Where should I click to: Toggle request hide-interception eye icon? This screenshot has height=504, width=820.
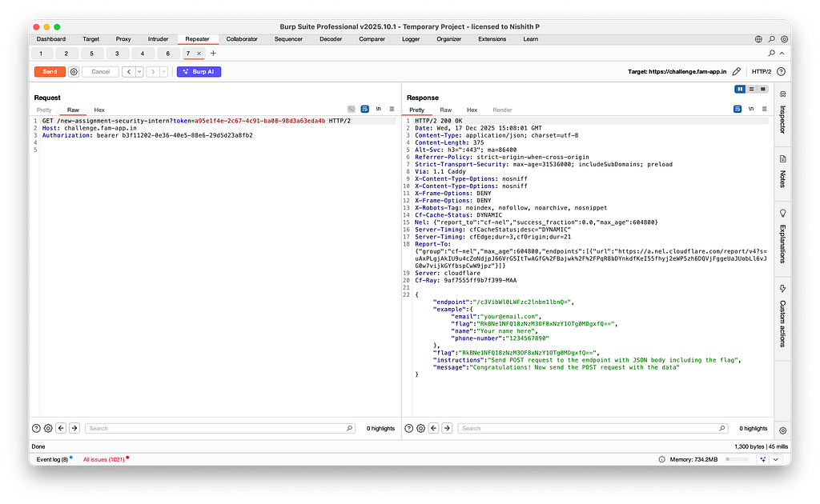352,109
